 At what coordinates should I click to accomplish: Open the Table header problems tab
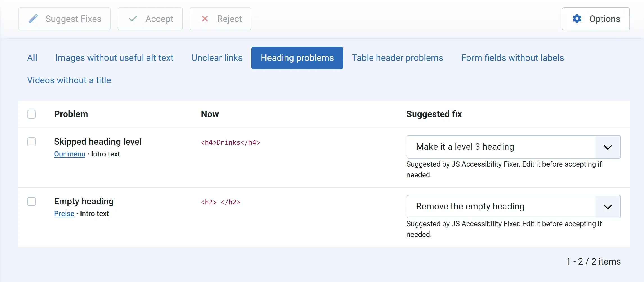pos(397,58)
